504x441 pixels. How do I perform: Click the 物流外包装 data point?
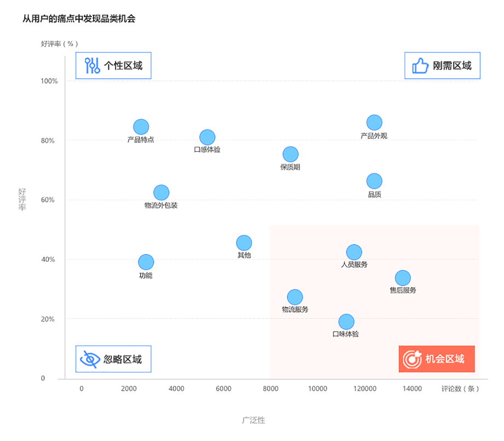click(161, 192)
